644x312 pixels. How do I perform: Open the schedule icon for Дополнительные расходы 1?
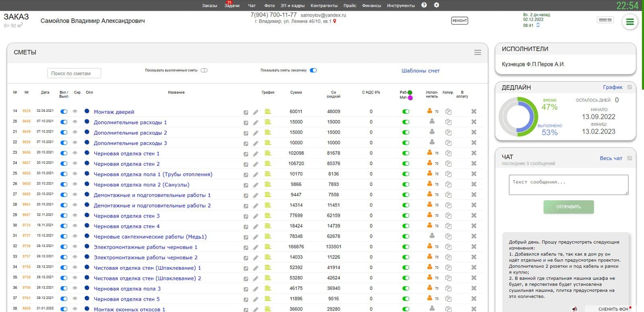pyautogui.click(x=268, y=122)
